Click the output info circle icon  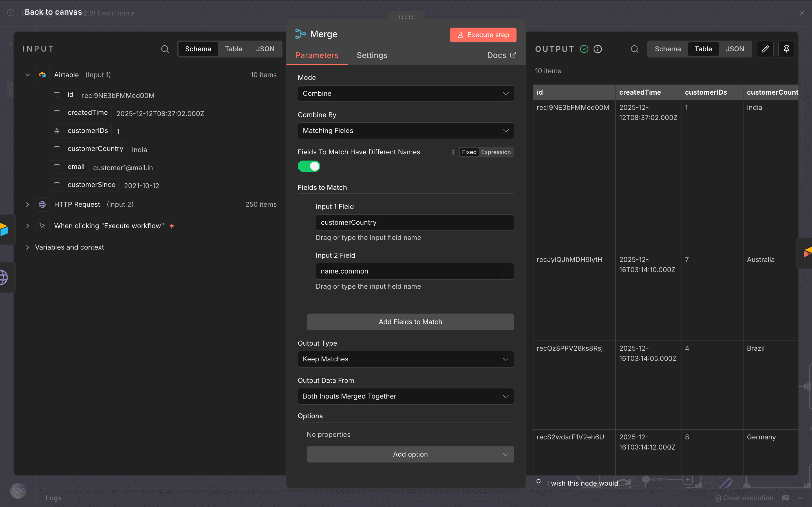click(x=598, y=49)
